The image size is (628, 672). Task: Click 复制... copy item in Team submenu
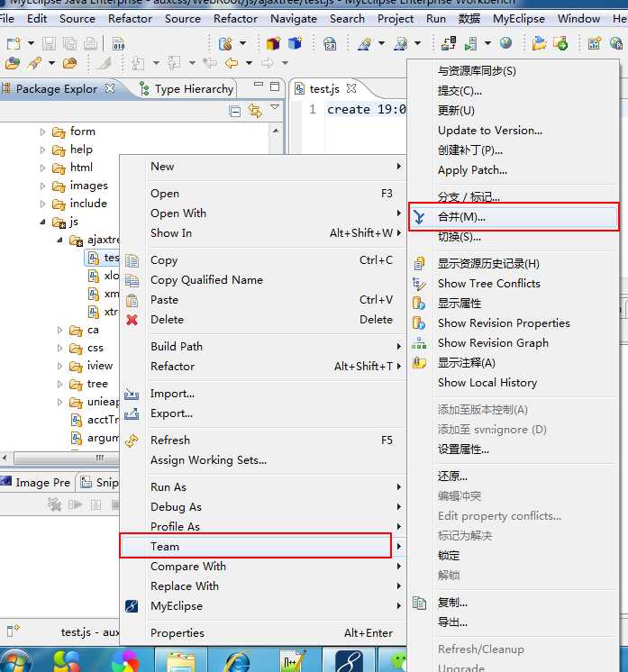click(x=514, y=603)
